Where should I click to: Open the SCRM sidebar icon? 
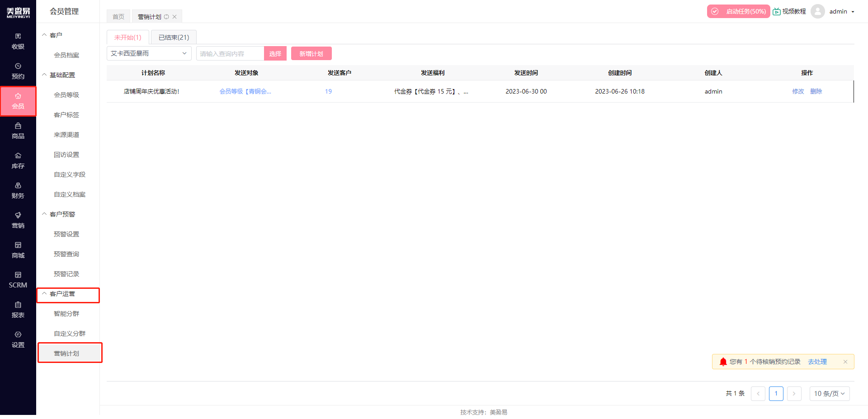pyautogui.click(x=18, y=280)
